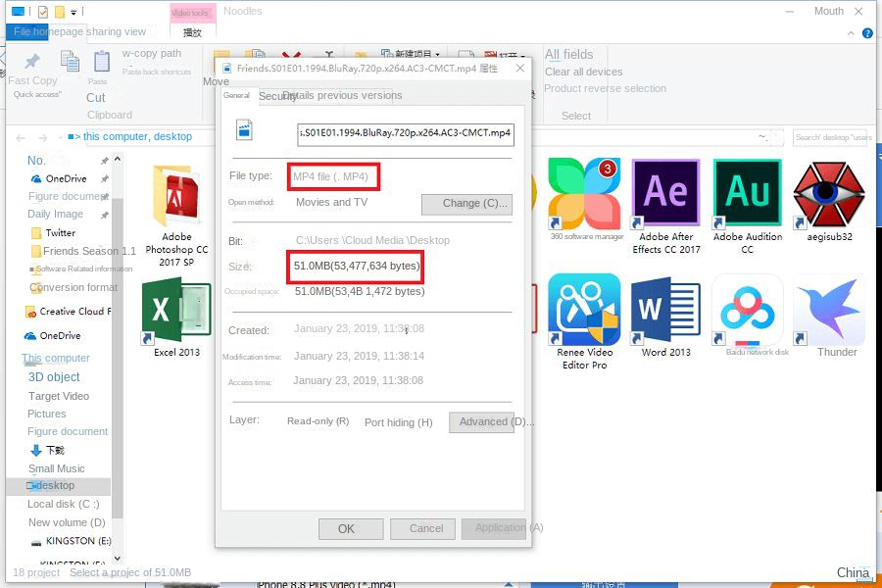Select Target Video in sidebar
The height and width of the screenshot is (588, 882).
coord(59,396)
